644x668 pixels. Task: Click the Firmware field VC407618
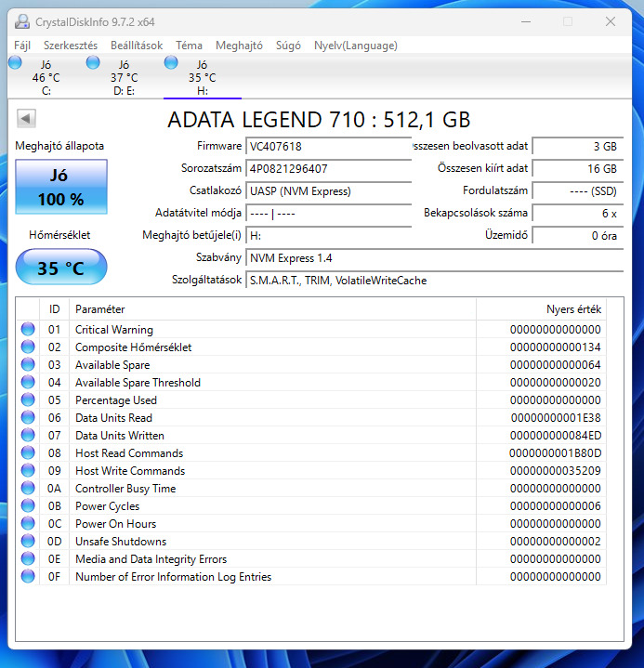[x=329, y=146]
